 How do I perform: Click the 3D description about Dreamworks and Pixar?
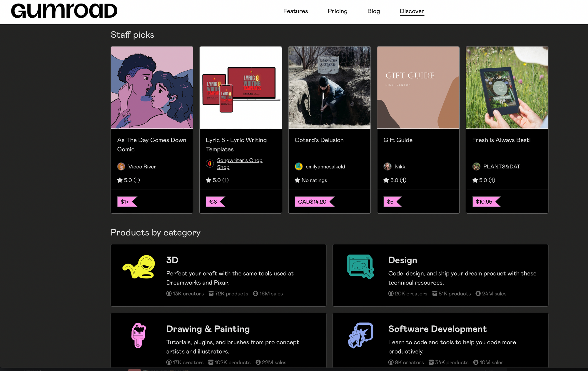pyautogui.click(x=230, y=278)
